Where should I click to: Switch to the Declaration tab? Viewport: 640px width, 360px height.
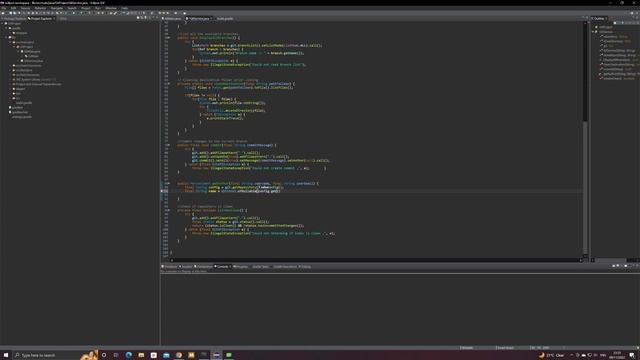203,267
